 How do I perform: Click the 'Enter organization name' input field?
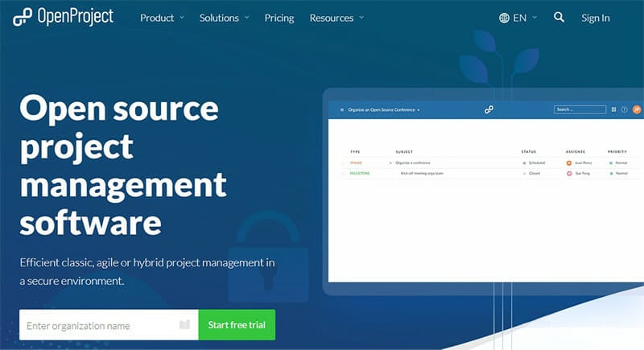click(109, 324)
